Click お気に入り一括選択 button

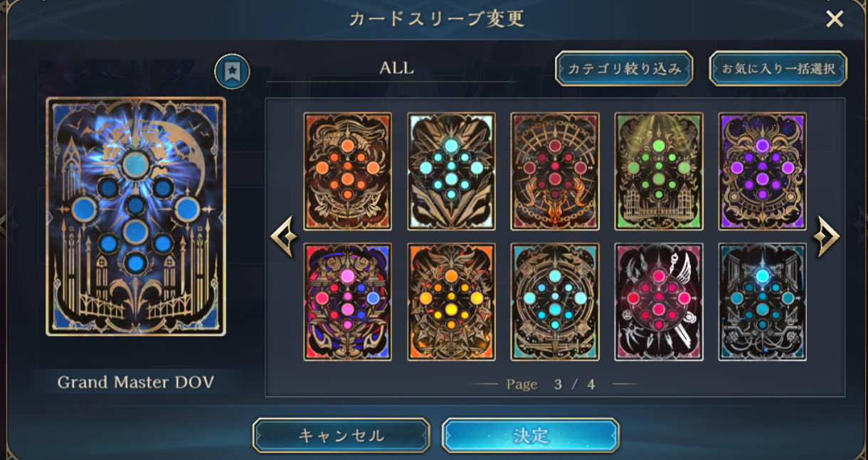778,69
